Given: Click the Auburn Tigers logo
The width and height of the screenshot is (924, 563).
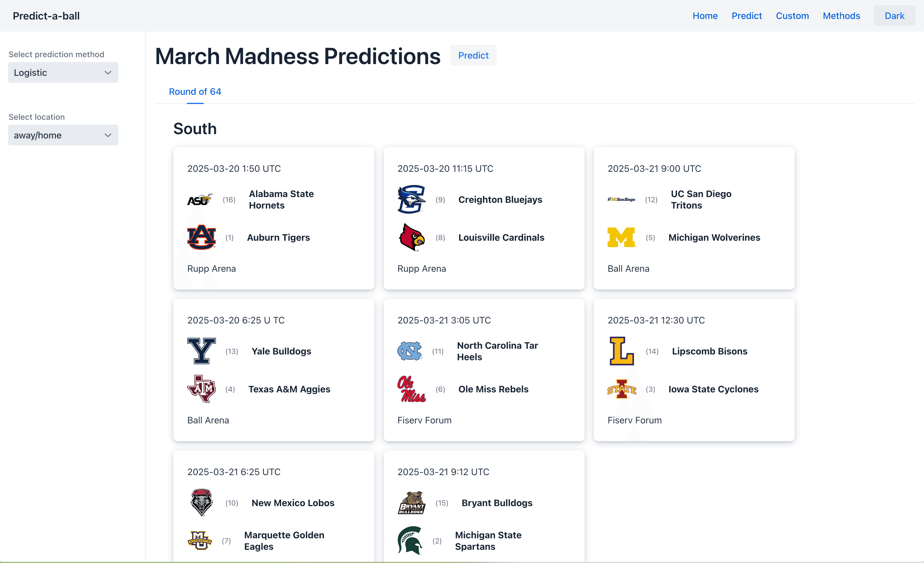Looking at the screenshot, I should tap(201, 238).
